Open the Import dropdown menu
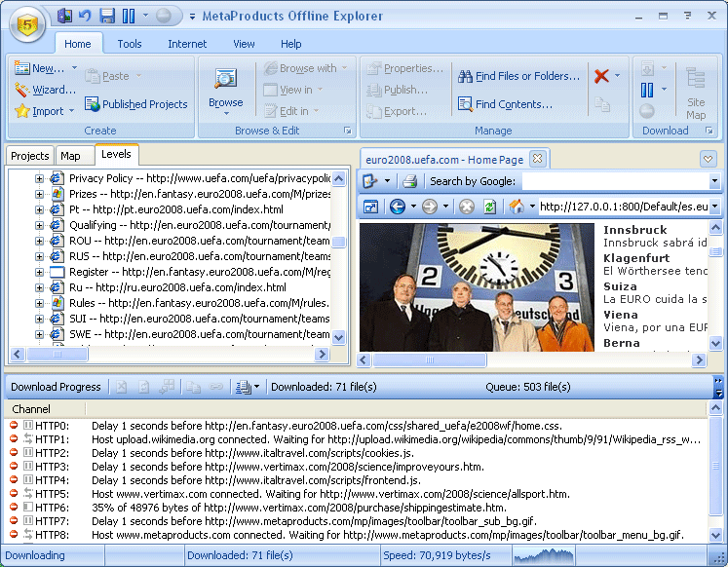Viewport: 728px width, 567px height. click(x=71, y=111)
